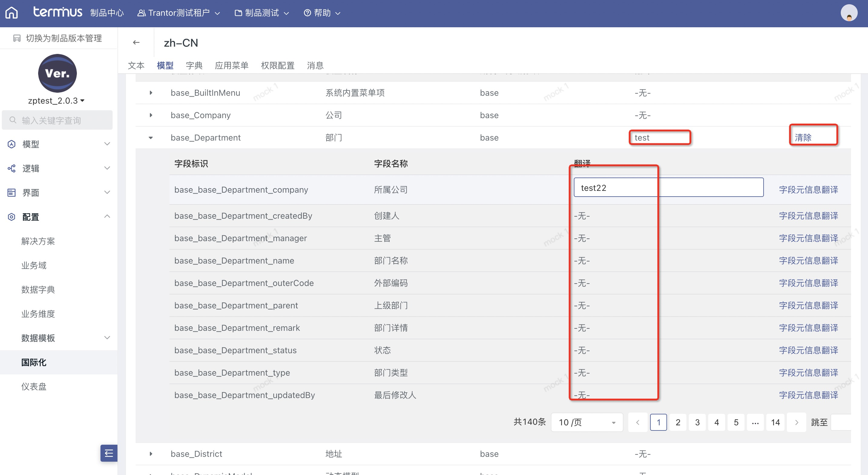Click 字段元信息翻译 for Department_parent

point(809,305)
